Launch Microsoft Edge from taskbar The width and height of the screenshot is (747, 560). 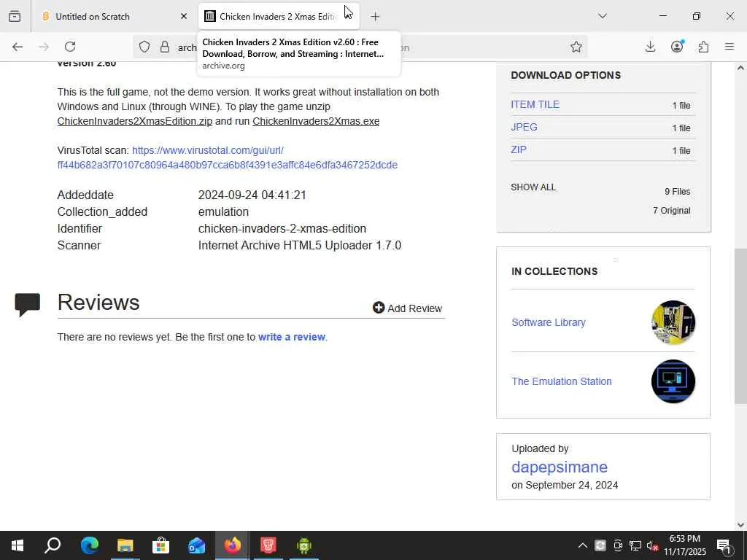coord(89,545)
